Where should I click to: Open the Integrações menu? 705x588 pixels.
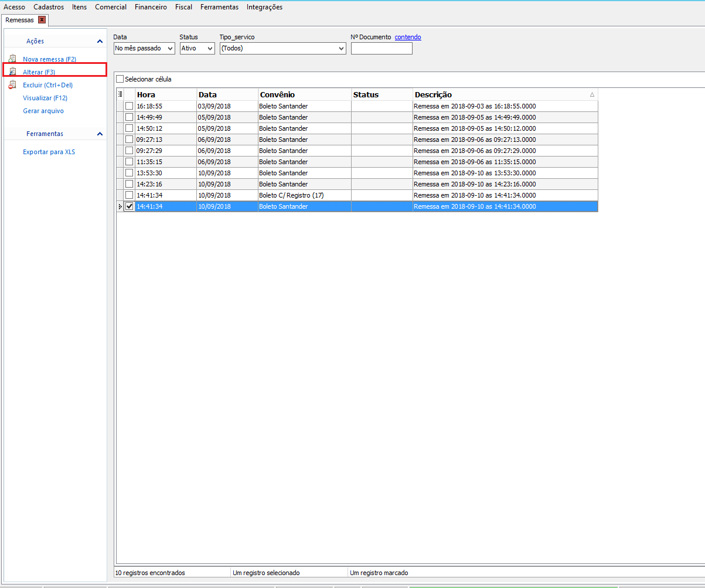tap(264, 7)
